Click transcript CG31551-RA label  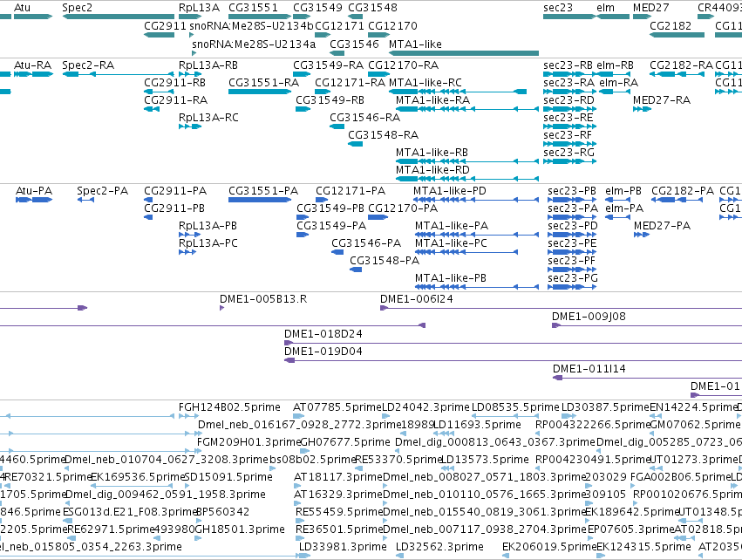click(264, 82)
